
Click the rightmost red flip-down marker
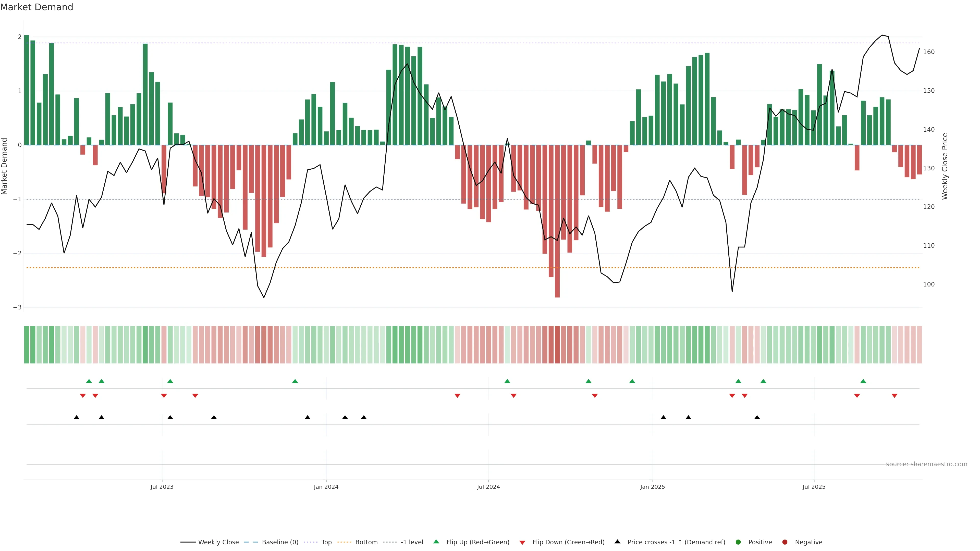click(895, 396)
